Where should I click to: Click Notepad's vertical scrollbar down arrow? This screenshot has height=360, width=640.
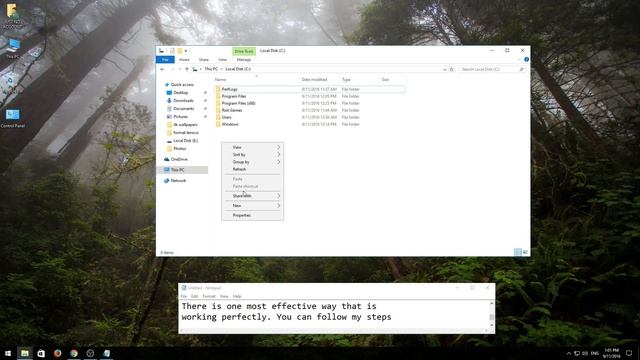tap(491, 326)
